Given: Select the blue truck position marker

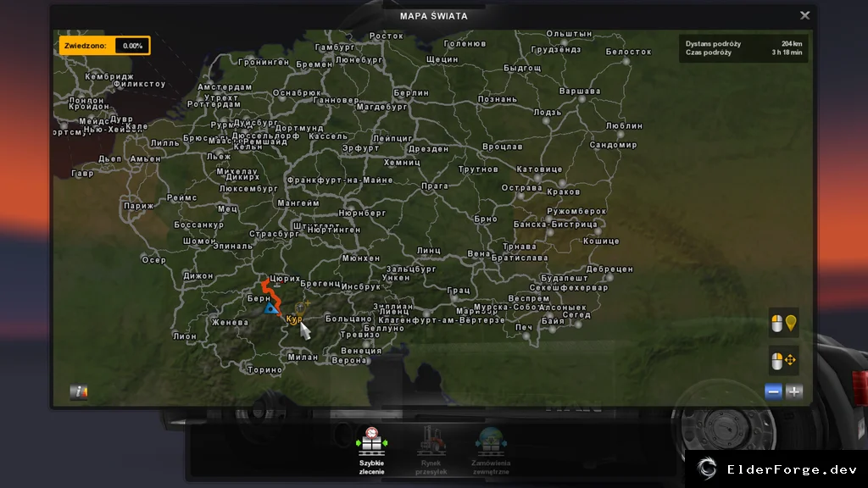Looking at the screenshot, I should (270, 308).
